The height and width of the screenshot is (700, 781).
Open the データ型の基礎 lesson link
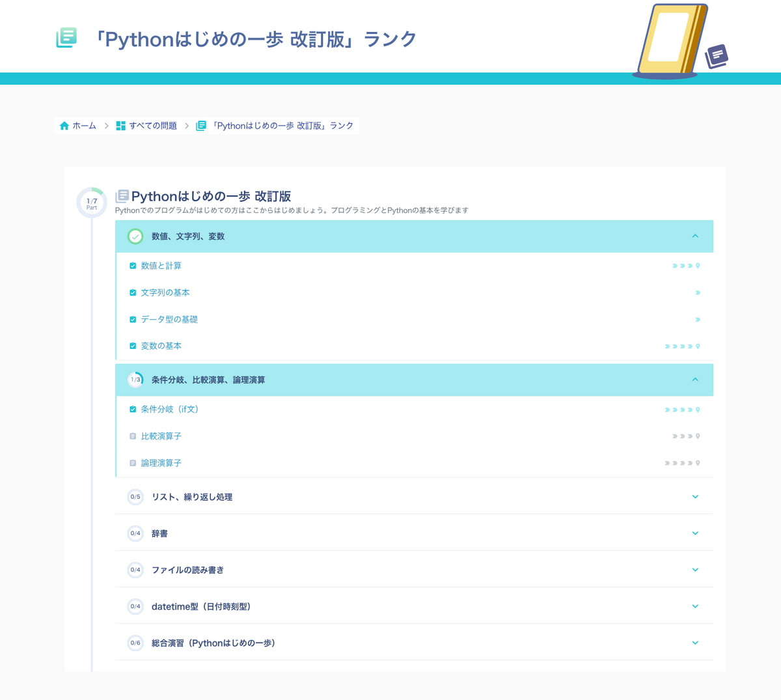[x=169, y=320]
